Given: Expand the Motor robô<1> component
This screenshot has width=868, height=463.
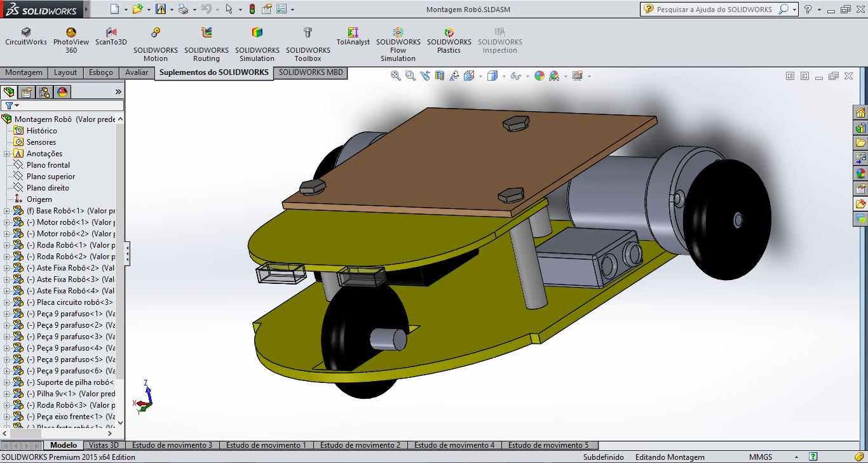Looking at the screenshot, I should tap(7, 222).
